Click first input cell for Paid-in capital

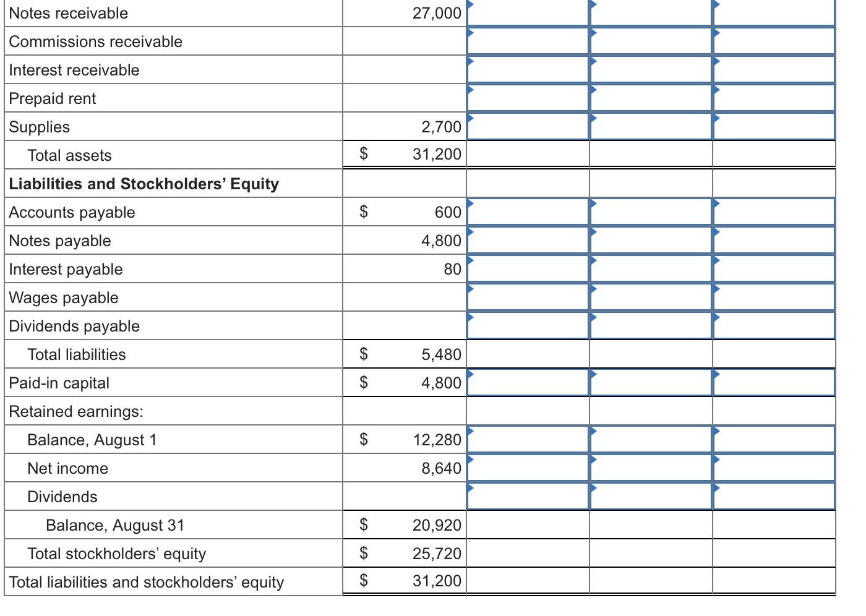[x=528, y=382]
